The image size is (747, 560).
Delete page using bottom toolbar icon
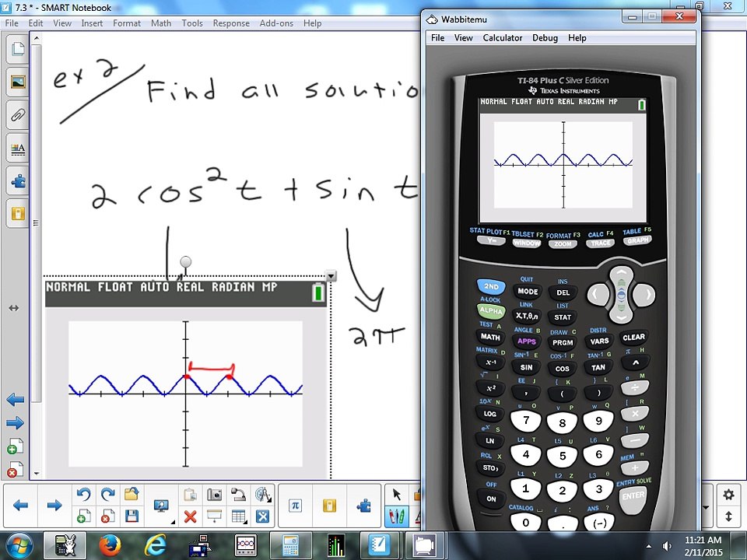click(107, 516)
